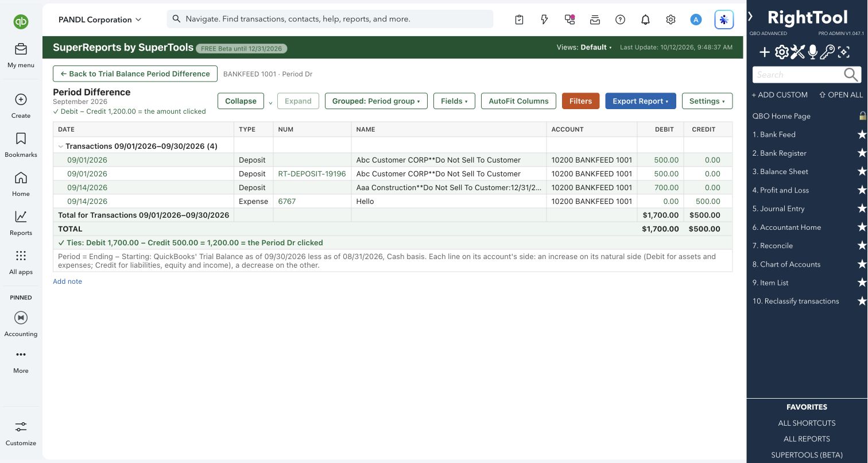Open the QuickBooks logo home icon
Image resolution: width=868 pixels, height=463 pixels.
[x=21, y=22]
